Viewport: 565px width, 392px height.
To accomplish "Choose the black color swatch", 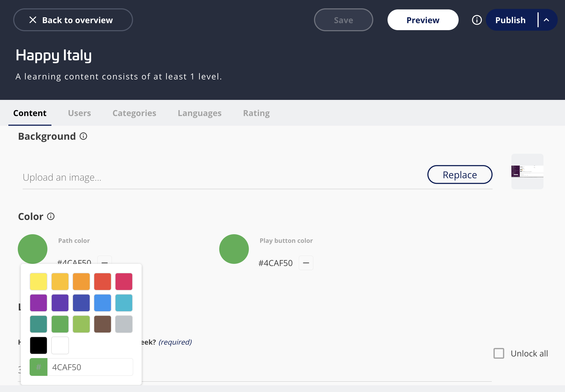I will pos(39,345).
